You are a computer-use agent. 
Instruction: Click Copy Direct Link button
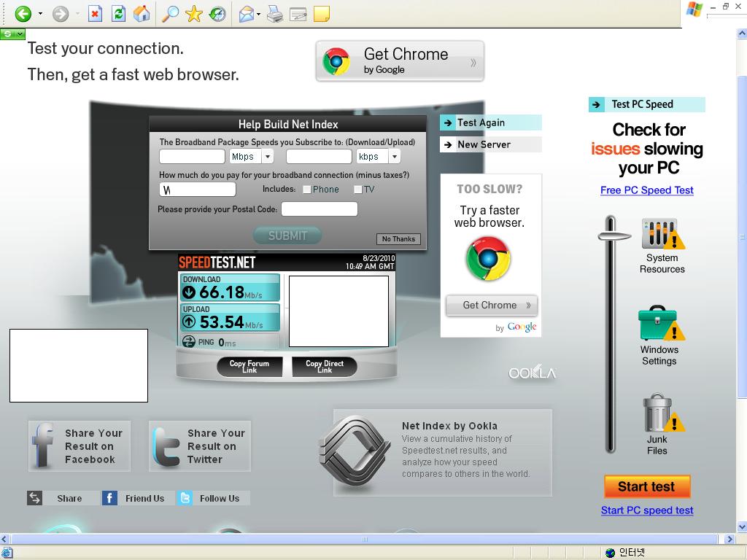pyautogui.click(x=325, y=366)
